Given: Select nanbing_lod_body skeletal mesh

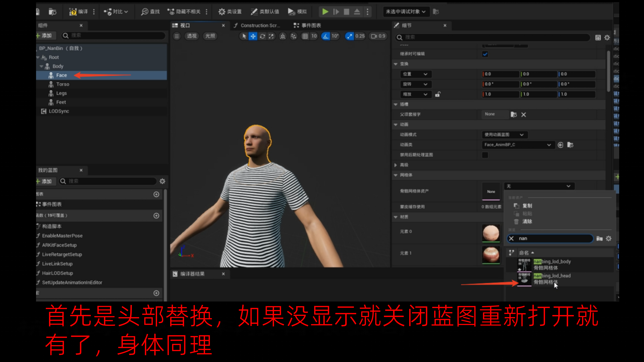Looking at the screenshot, I should tap(560, 265).
